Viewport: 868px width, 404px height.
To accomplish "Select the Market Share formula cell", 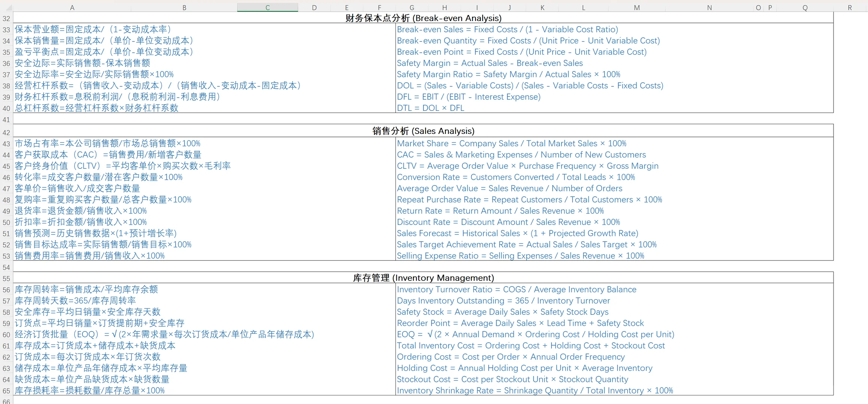I will (512, 144).
